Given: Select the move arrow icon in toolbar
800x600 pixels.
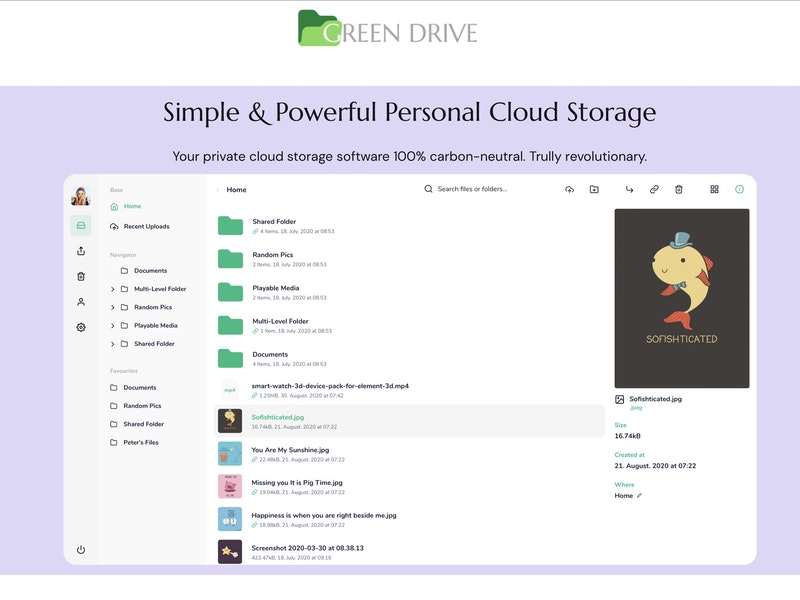Looking at the screenshot, I should point(629,190).
